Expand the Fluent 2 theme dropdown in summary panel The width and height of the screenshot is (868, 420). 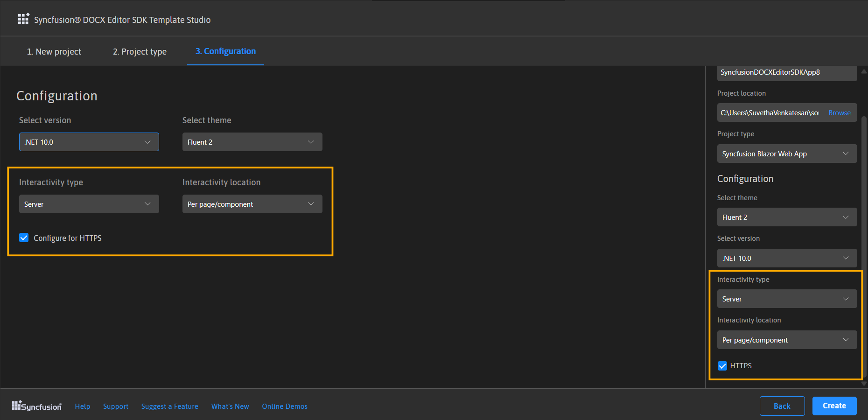[786, 217]
